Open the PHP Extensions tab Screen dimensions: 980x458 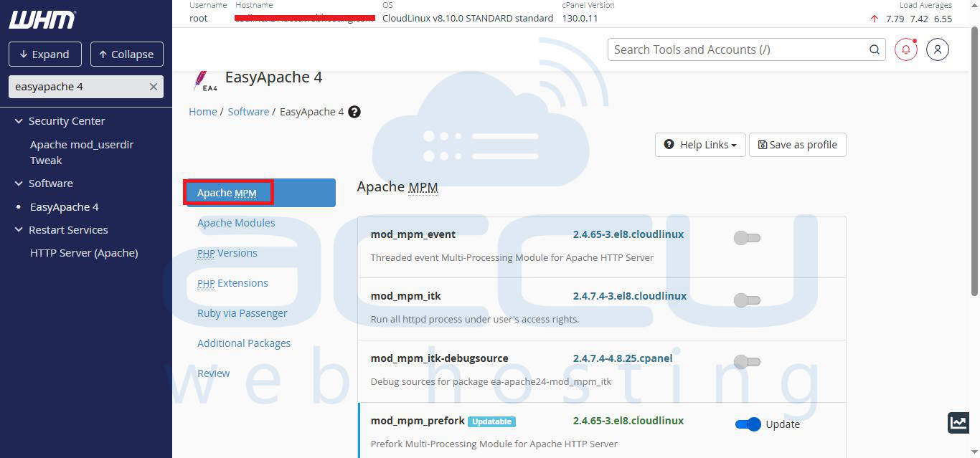232,283
